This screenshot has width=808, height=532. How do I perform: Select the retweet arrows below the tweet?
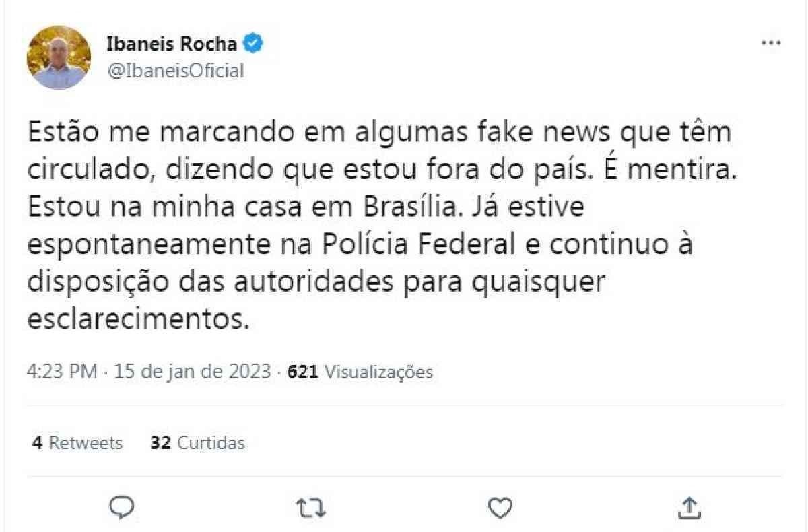311,506
